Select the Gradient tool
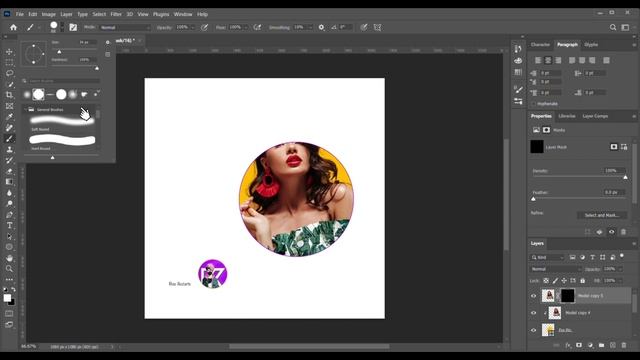The height and width of the screenshot is (360, 640). [x=9, y=182]
